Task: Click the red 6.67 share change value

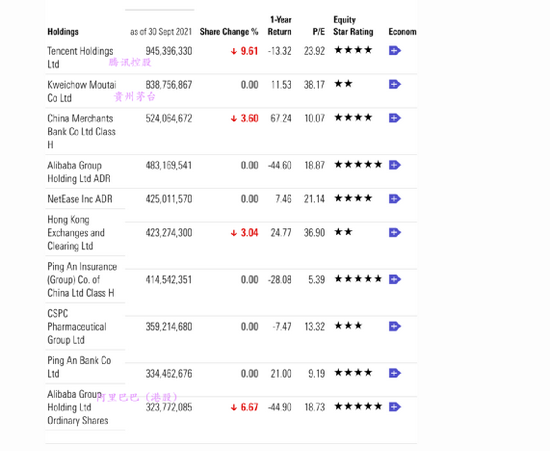Action: pos(249,408)
